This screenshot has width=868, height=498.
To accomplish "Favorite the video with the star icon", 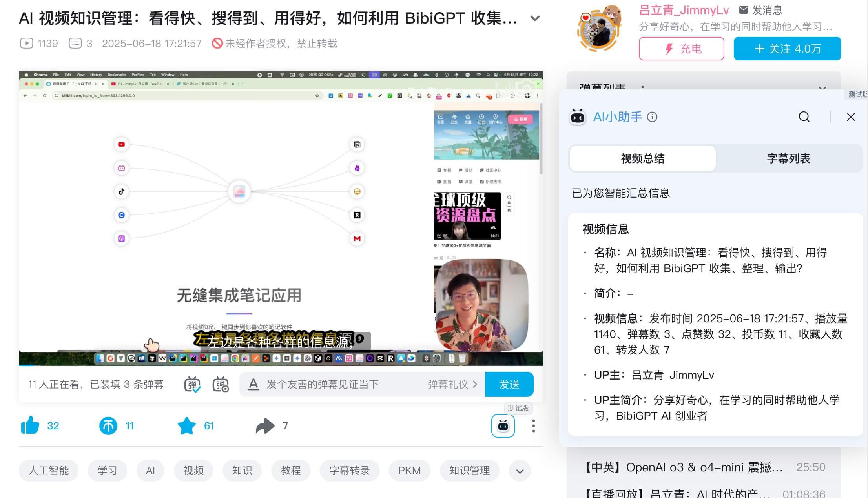I will coord(187,426).
